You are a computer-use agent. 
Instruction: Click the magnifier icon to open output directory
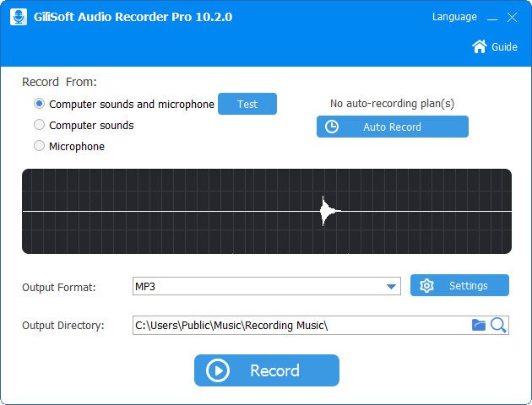498,325
